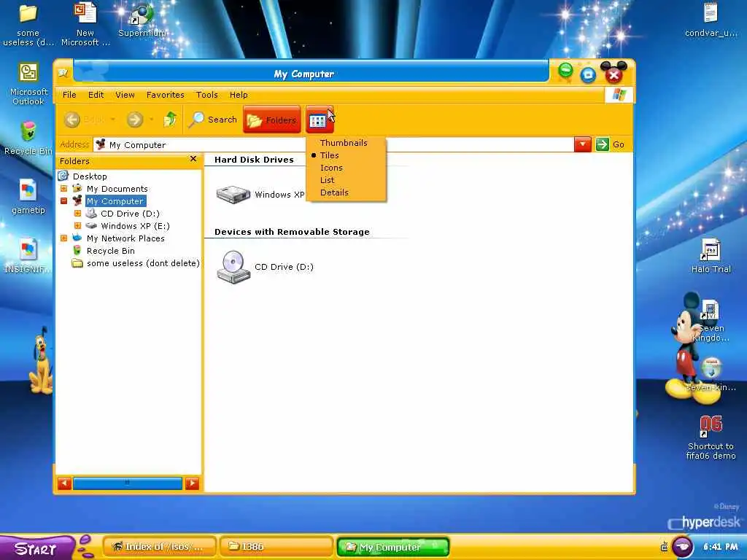
Task: Choose Details view from the dropdown
Action: click(334, 192)
